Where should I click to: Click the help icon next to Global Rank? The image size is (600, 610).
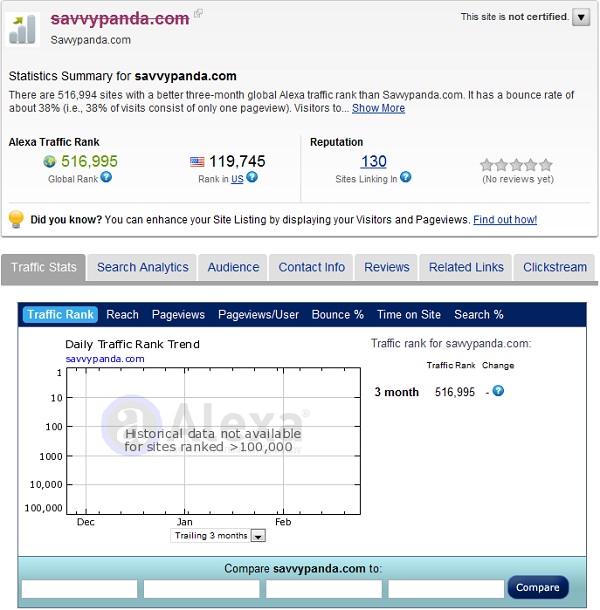[106, 178]
